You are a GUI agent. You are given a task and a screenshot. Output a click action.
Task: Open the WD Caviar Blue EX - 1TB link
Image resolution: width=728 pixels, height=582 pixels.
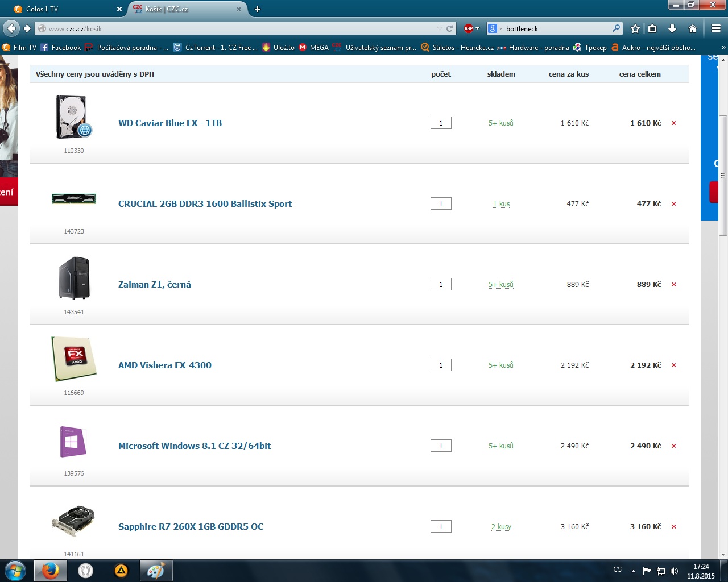[170, 123]
